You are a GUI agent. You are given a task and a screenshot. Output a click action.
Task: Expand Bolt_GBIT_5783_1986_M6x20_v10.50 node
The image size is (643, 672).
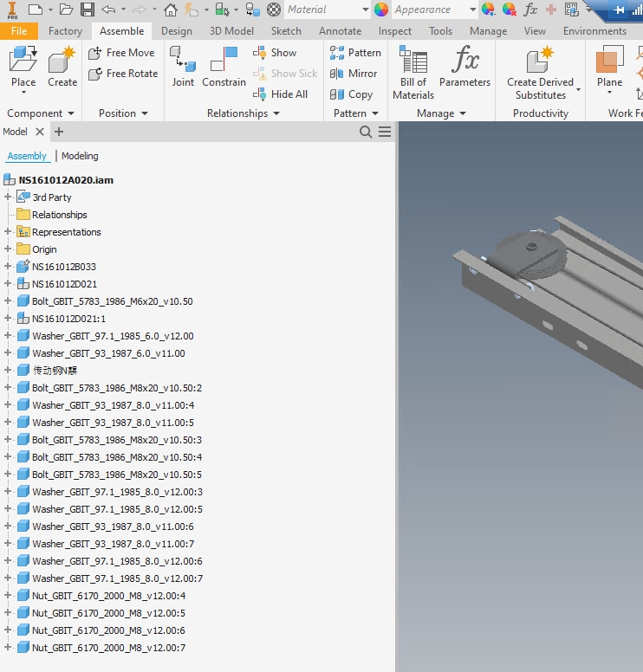[7, 301]
